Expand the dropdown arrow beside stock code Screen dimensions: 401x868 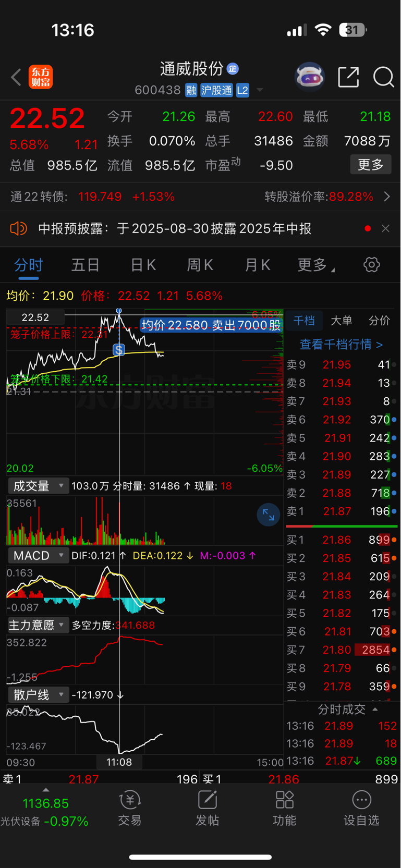pyautogui.click(x=260, y=90)
